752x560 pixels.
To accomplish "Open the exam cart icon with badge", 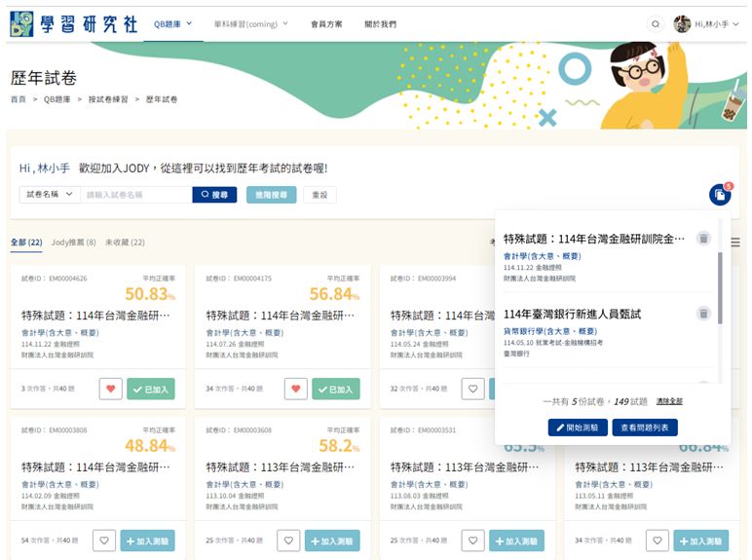I will (719, 195).
